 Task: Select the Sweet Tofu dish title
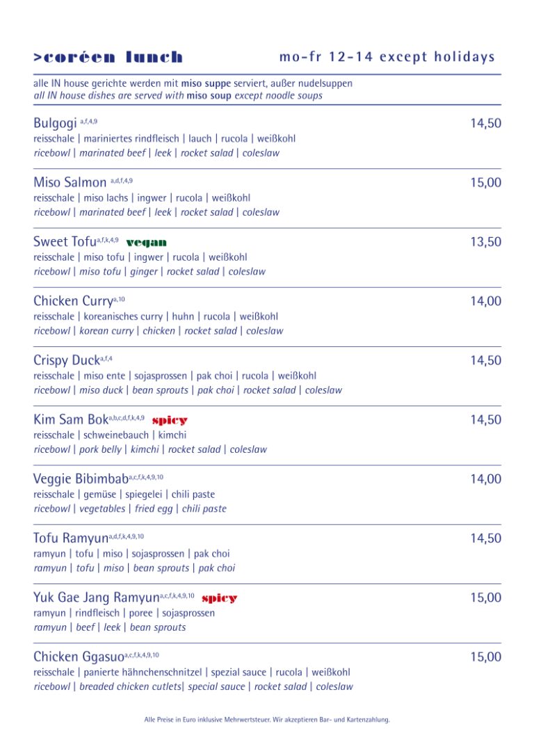(x=65, y=241)
